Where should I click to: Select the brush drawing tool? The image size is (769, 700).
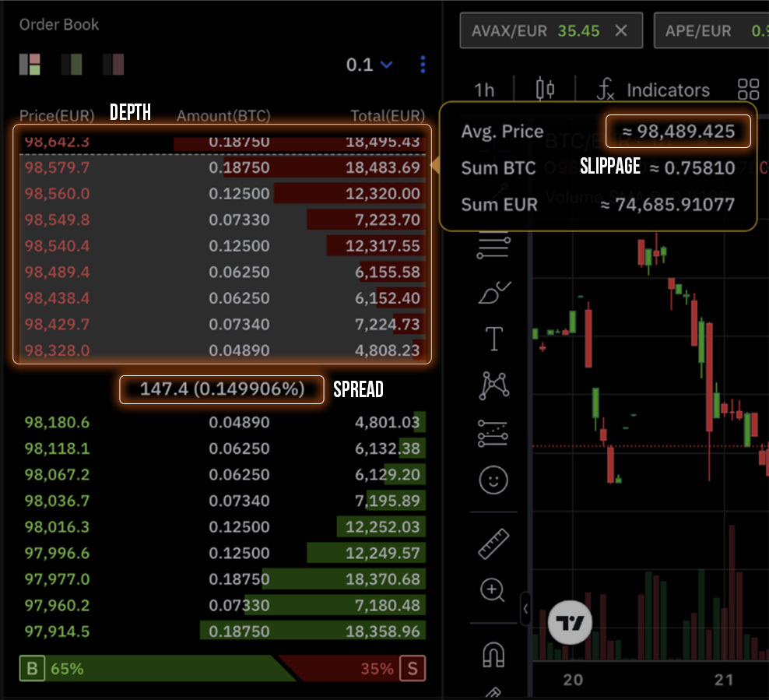click(x=493, y=294)
